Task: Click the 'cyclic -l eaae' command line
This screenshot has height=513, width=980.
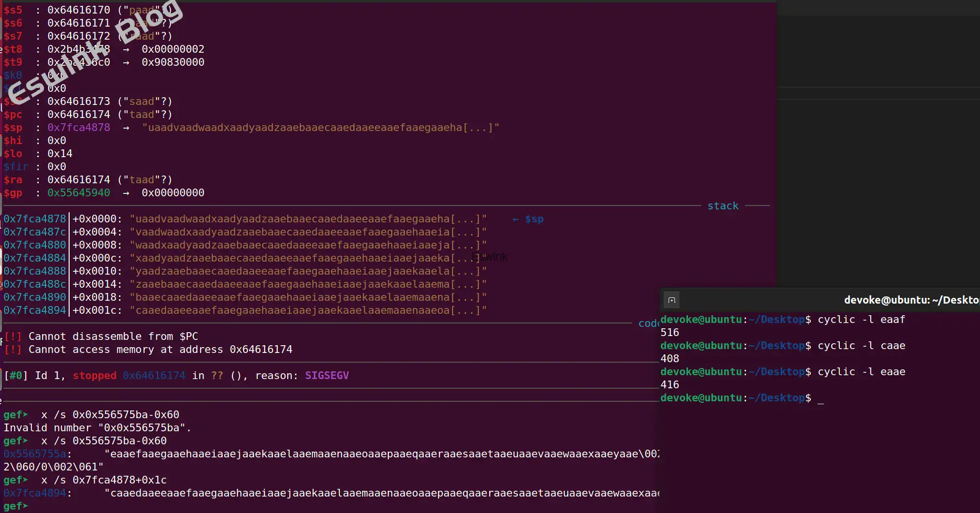Action: click(861, 372)
